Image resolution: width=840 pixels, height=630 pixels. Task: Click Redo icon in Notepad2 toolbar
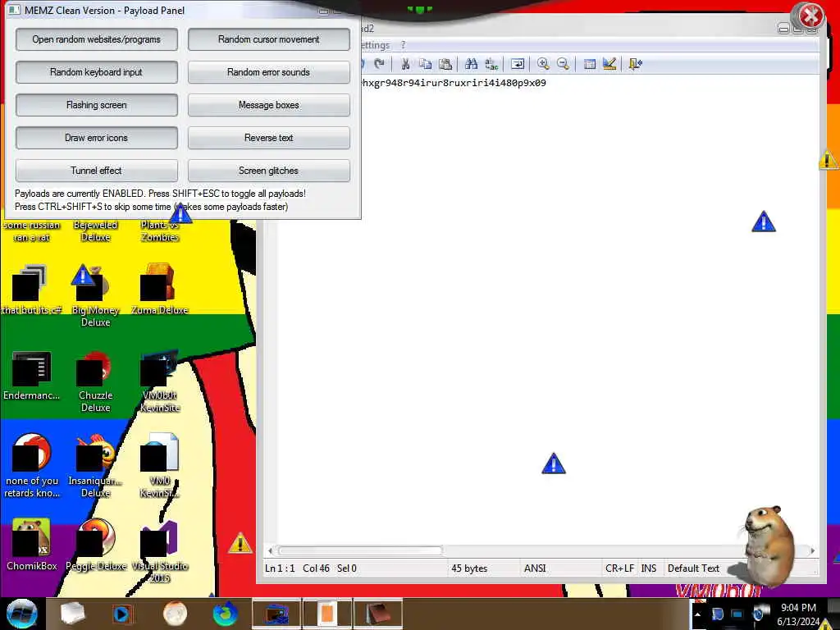[379, 64]
